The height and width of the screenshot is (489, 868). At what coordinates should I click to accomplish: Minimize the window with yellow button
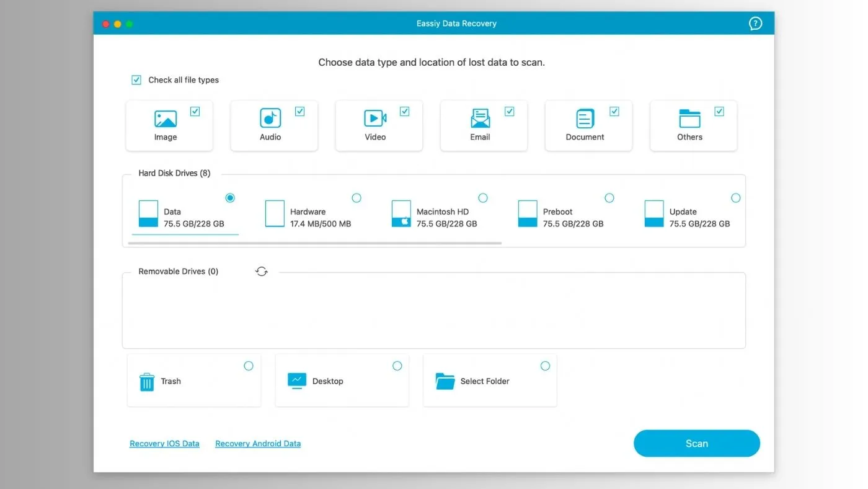(117, 24)
